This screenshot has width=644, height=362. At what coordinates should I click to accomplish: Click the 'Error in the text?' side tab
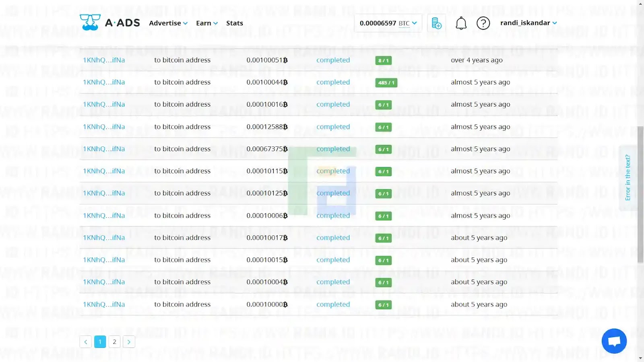pos(627,177)
